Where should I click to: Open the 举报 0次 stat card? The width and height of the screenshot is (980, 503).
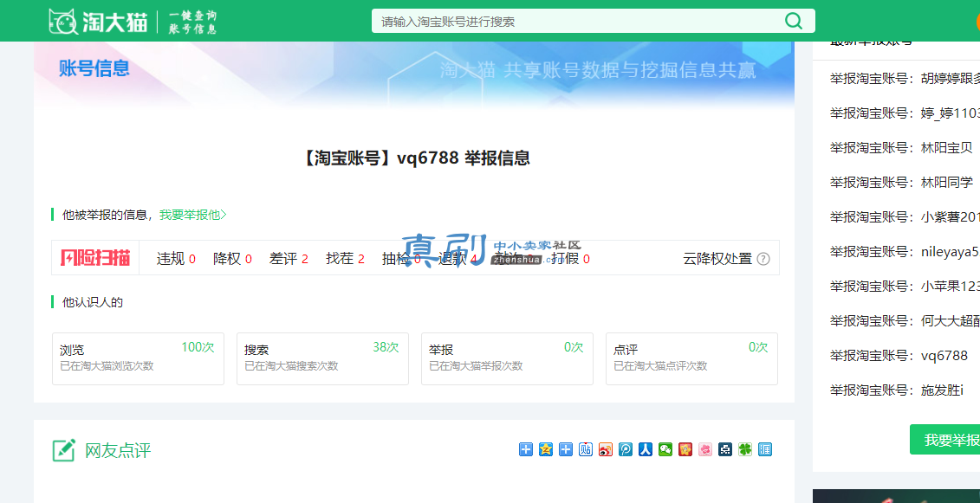click(508, 358)
